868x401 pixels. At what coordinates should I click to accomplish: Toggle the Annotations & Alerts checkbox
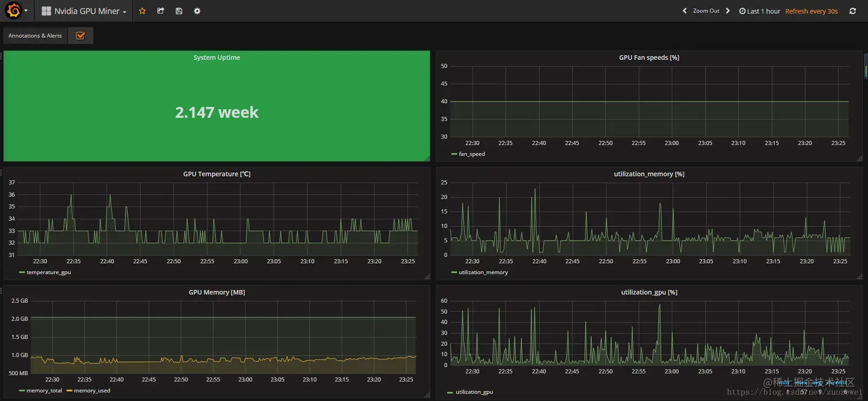coord(80,36)
